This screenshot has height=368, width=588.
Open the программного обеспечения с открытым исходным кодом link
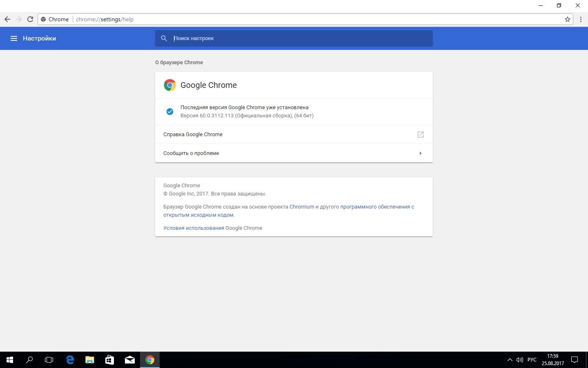pos(289,211)
